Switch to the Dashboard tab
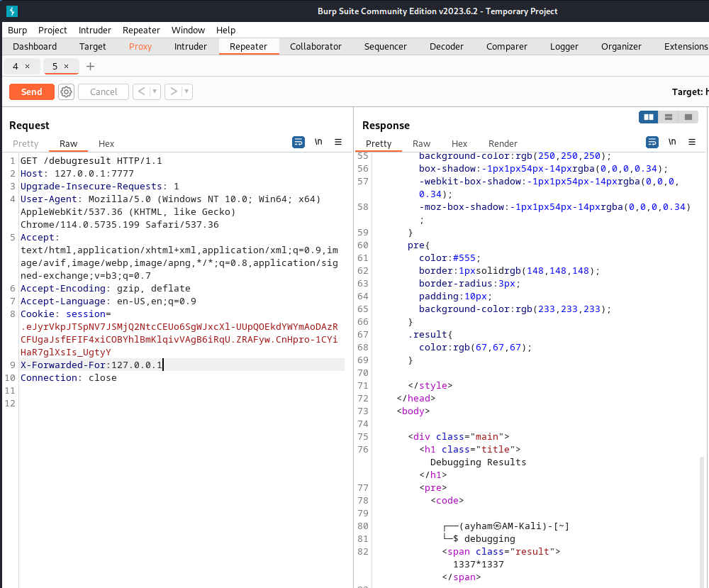 35,47
